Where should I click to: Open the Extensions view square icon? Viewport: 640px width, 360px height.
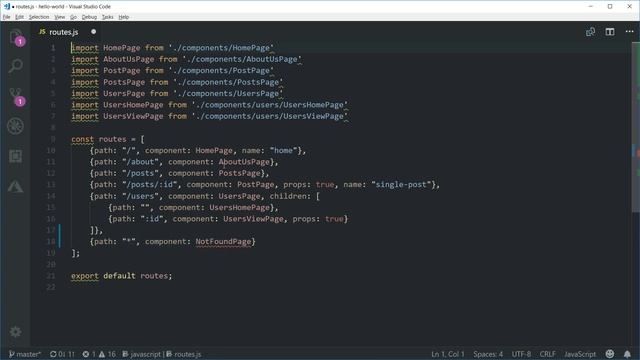coord(16,156)
